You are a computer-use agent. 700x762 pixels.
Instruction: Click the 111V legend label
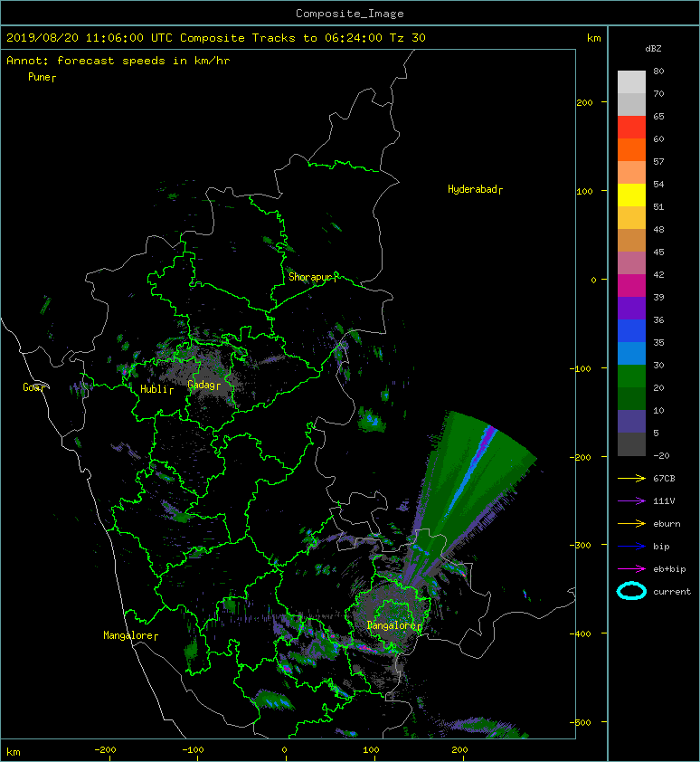coord(664,501)
